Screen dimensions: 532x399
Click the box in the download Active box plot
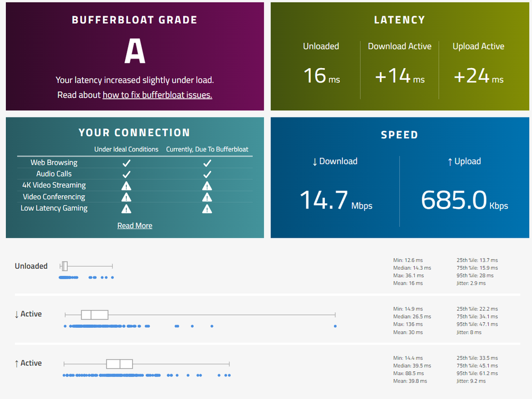[94, 314]
